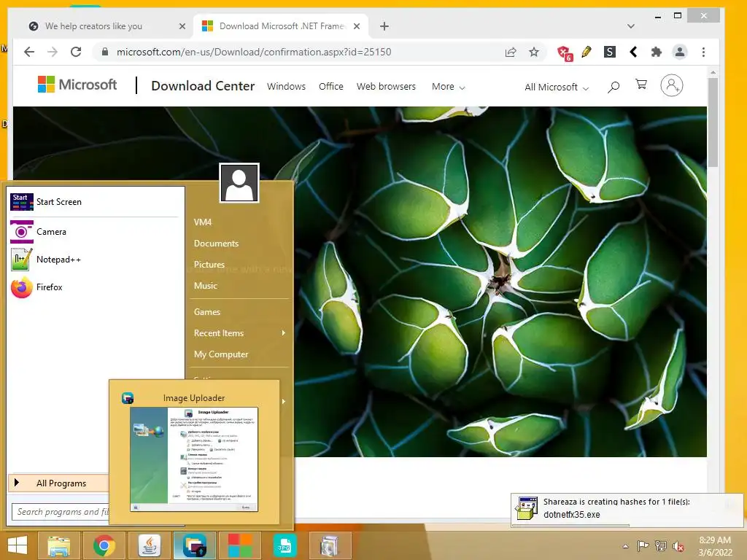Click the Windows Start button
The image size is (747, 560).
[x=18, y=545]
